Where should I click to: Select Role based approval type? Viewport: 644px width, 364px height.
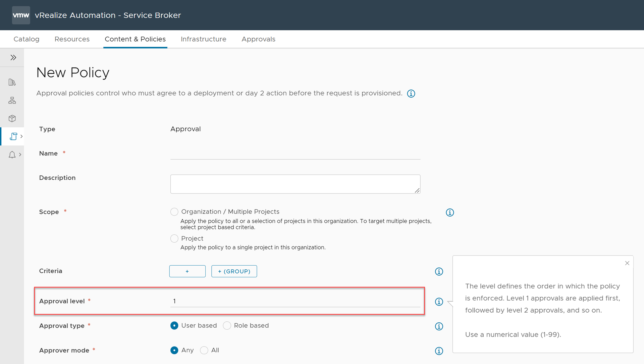click(227, 326)
